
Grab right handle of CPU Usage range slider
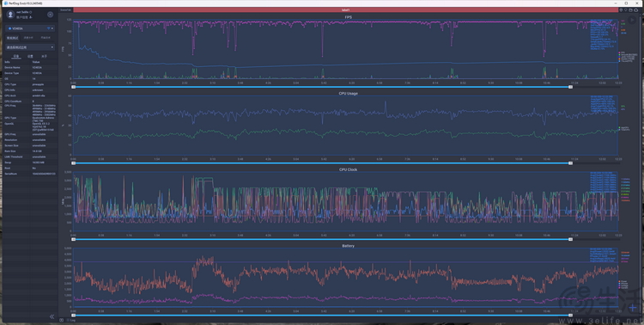[570, 163]
